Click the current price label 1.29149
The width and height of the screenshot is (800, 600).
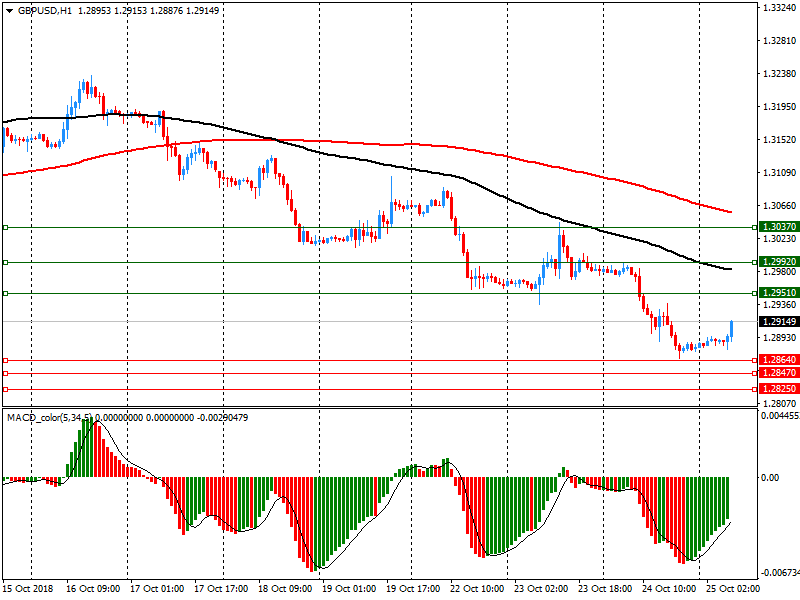[x=778, y=321]
